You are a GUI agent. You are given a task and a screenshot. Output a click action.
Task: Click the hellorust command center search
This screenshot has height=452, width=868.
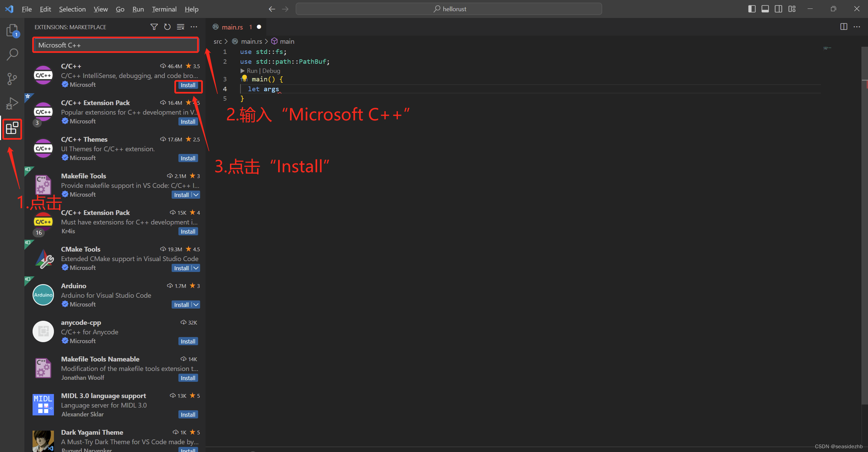[449, 9]
